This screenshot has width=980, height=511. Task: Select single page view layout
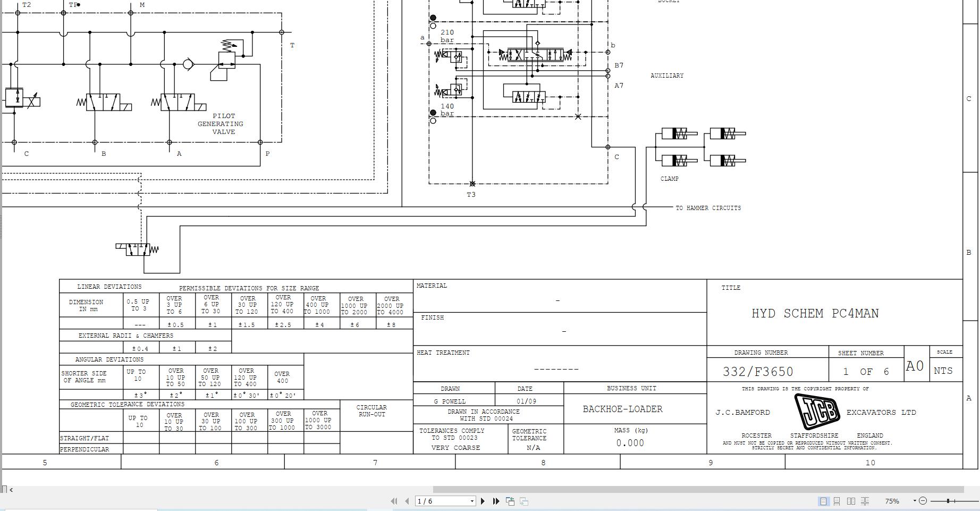pos(823,501)
